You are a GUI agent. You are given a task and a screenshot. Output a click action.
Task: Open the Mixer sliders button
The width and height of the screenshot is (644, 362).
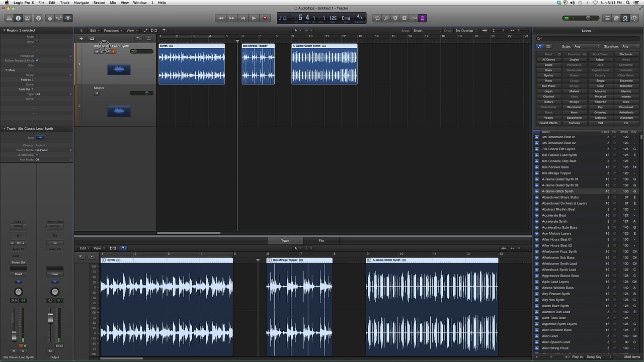(59, 18)
